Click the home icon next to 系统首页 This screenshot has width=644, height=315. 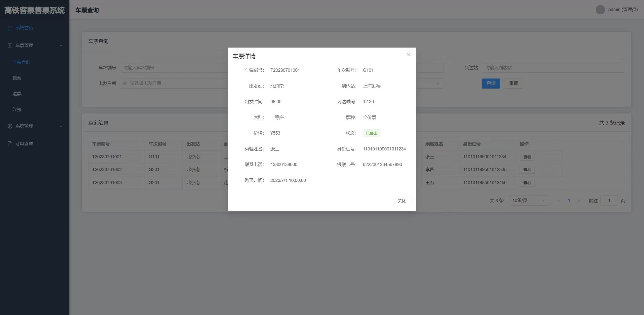(10, 28)
